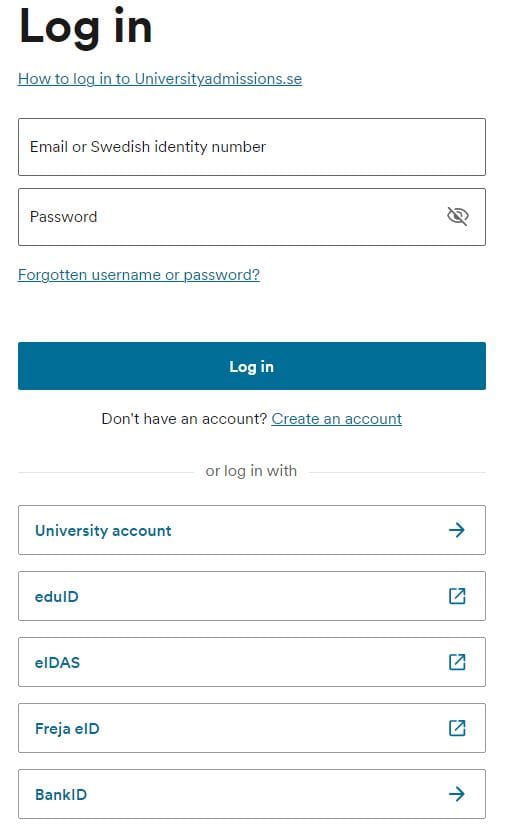
Task: Focus the Email or Swedish identity number field
Action: [252, 147]
